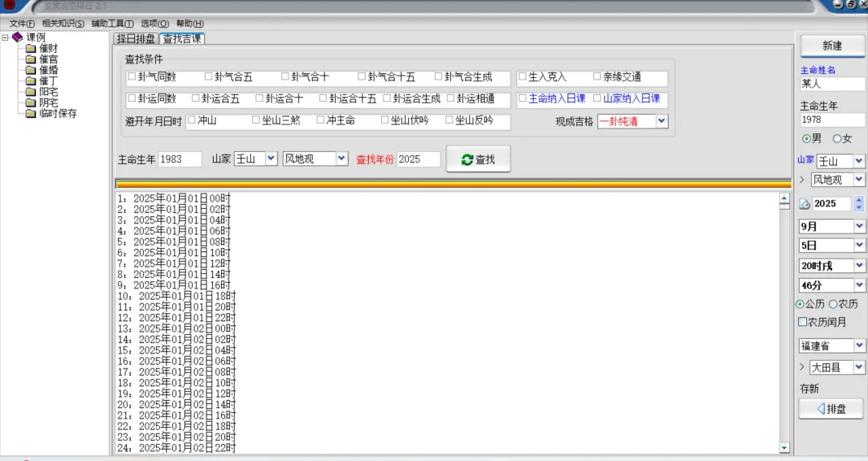Tick the 山家纳入日课 checkbox
Viewport: 868px width, 461px height.
(596, 98)
